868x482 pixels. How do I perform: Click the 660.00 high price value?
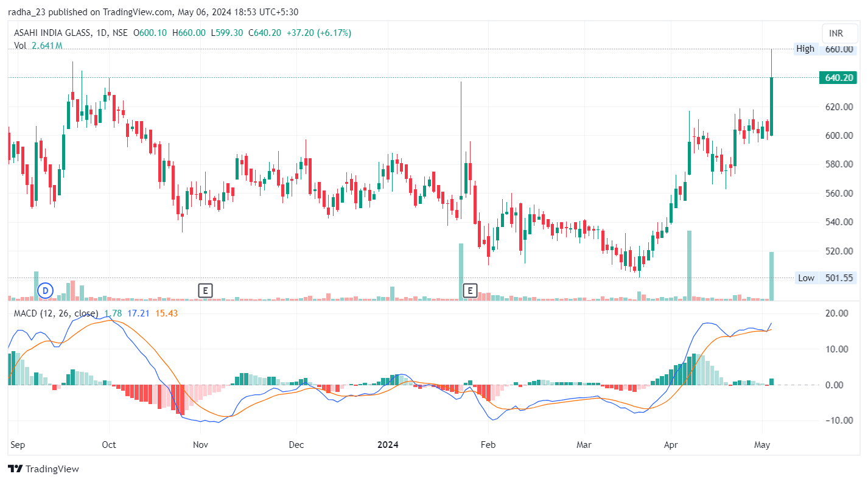point(839,49)
